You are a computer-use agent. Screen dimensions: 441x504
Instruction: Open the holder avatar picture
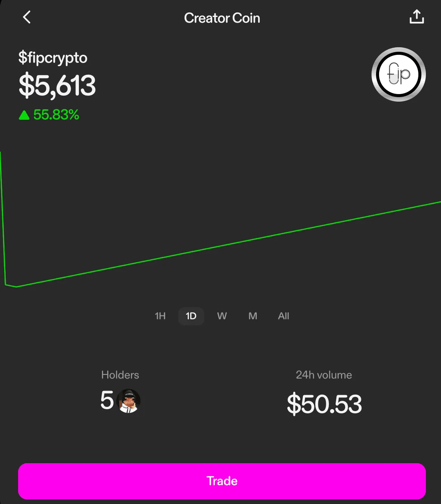click(128, 401)
